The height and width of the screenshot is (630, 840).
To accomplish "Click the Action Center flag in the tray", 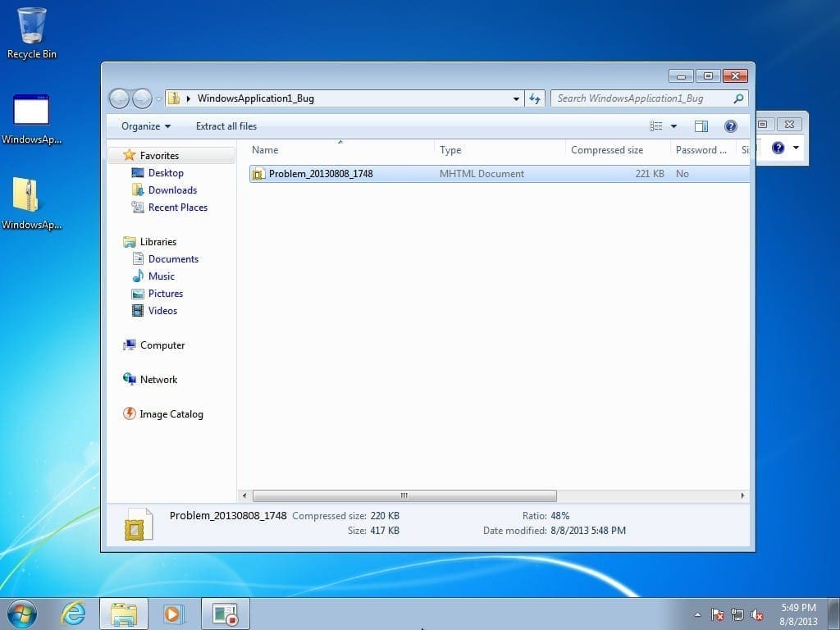I will (717, 614).
